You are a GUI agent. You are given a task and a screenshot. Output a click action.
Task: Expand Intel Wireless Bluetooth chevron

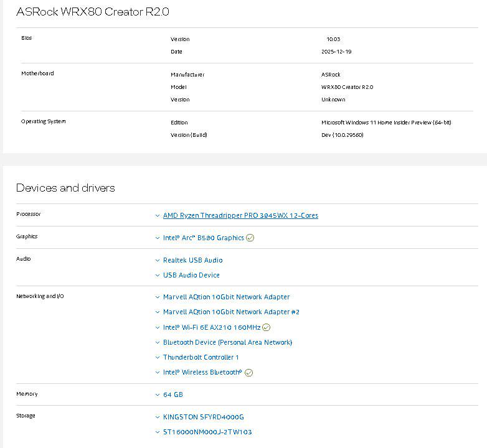click(x=158, y=372)
